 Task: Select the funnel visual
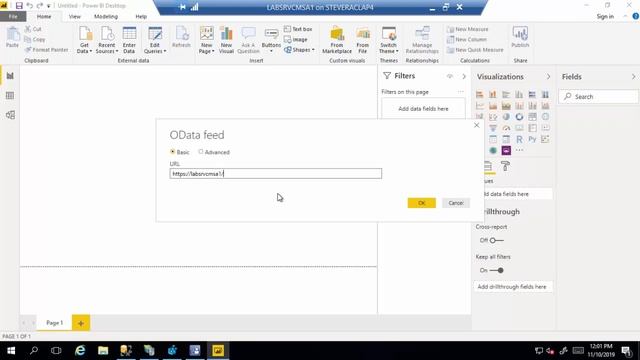coord(493,128)
